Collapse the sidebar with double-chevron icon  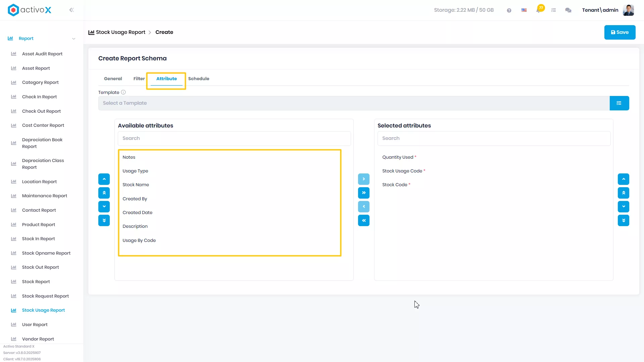[x=71, y=10]
